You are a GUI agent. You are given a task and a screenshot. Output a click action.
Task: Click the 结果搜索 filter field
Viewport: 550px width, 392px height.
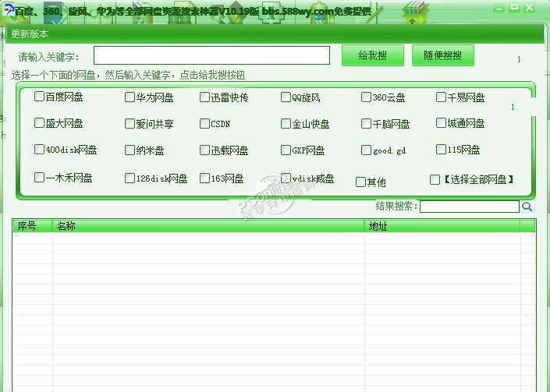tap(470, 207)
